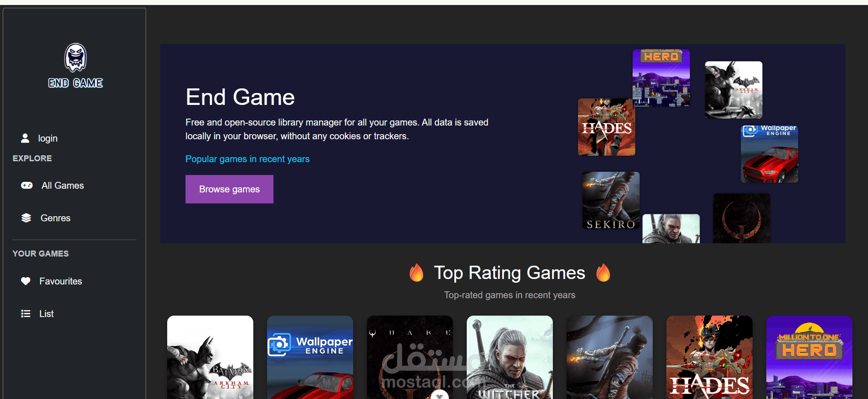Click the List bullet-list icon
Screen dimensions: 868x399
tap(26, 314)
